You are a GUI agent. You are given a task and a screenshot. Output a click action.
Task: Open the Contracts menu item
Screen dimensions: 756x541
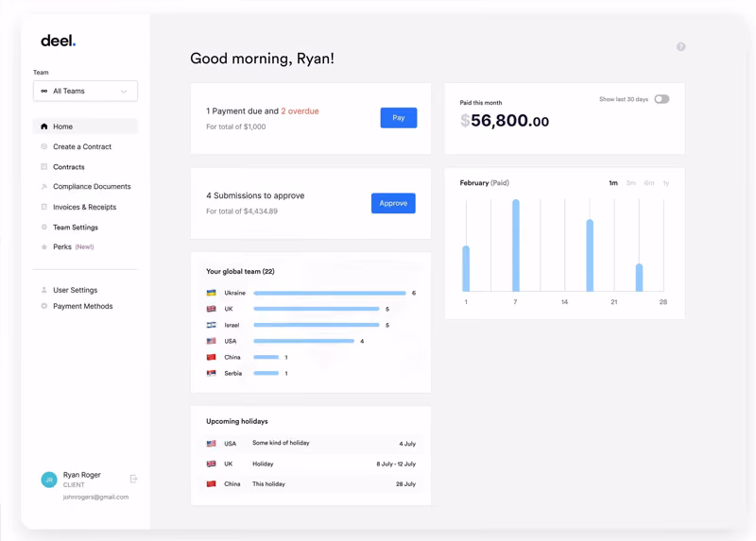coord(68,167)
